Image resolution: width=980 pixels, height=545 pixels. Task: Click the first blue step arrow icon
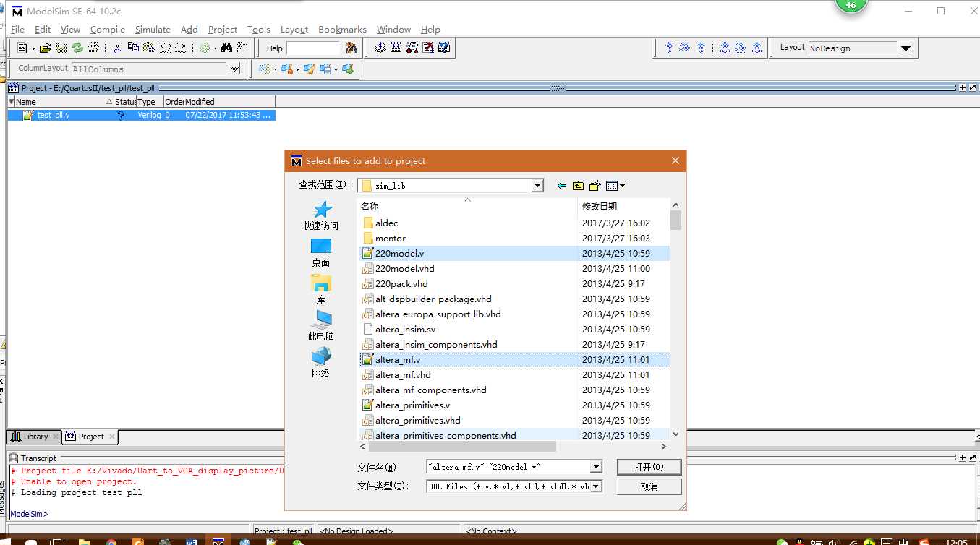click(x=669, y=48)
